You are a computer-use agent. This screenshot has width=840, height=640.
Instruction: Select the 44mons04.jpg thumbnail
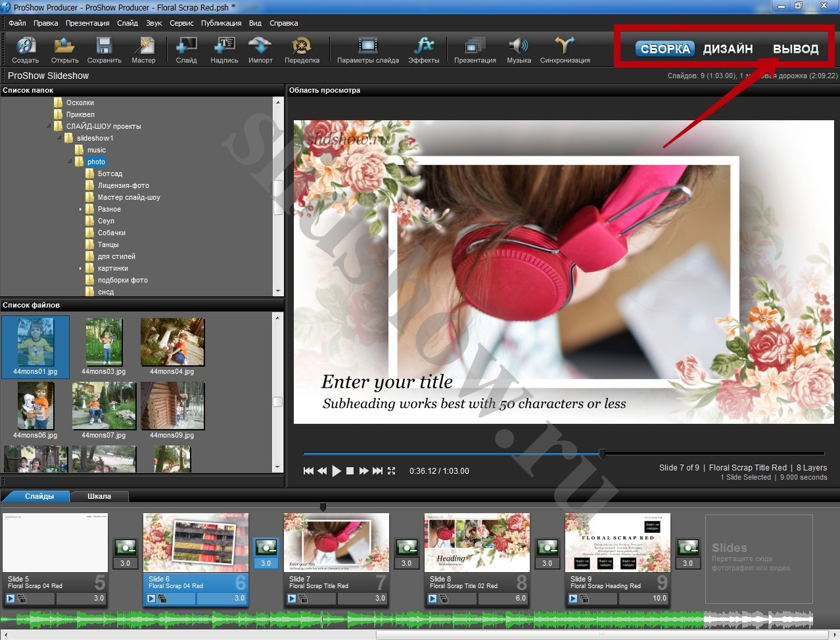point(172,342)
